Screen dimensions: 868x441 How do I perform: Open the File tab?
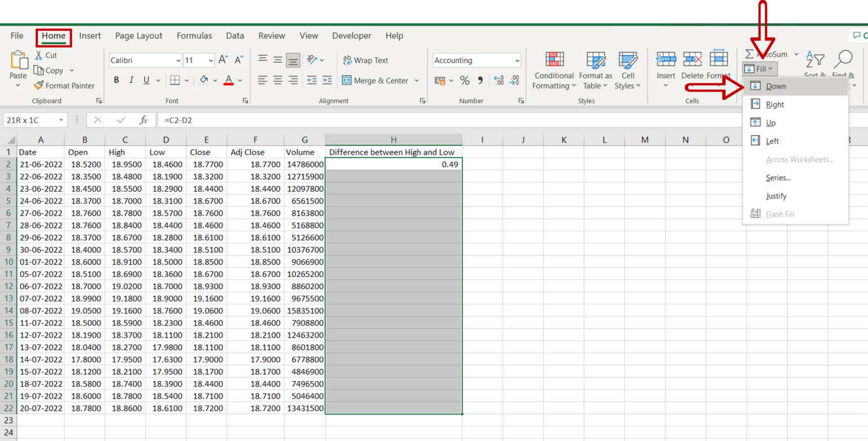[x=17, y=36]
